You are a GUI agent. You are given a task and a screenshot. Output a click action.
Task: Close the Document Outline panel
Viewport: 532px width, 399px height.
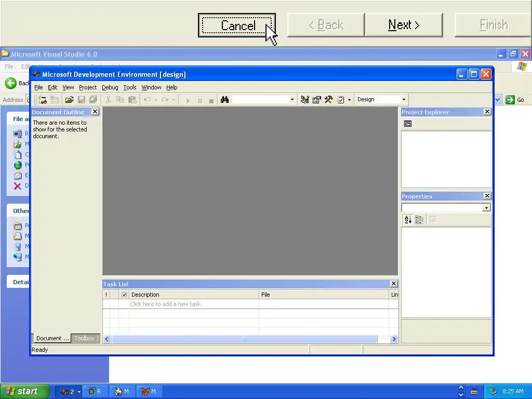coord(95,112)
